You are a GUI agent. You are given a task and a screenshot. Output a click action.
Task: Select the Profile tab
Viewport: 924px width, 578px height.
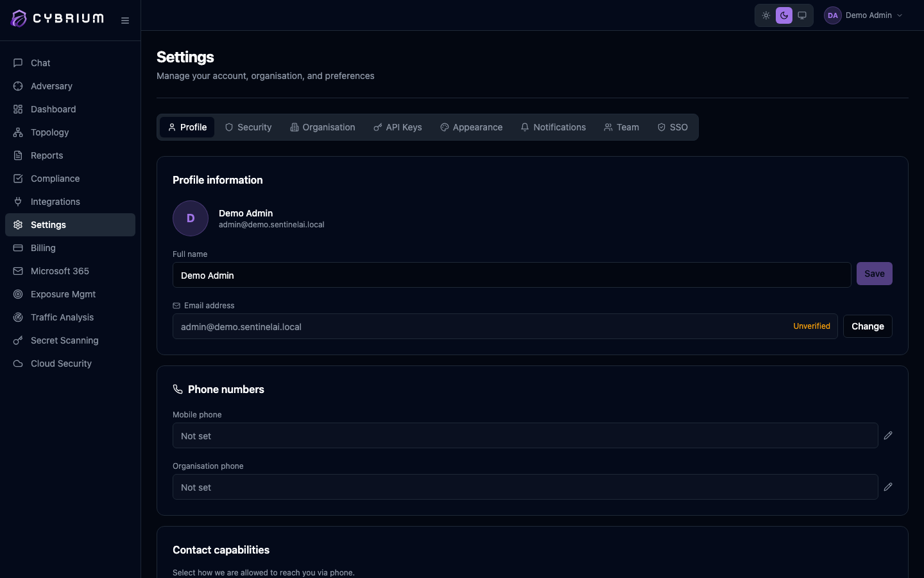pos(187,127)
